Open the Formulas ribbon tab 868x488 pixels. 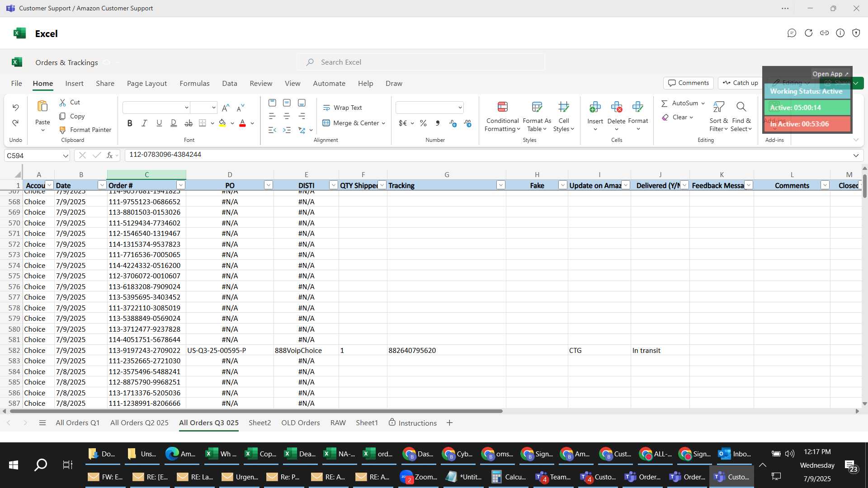pos(194,83)
